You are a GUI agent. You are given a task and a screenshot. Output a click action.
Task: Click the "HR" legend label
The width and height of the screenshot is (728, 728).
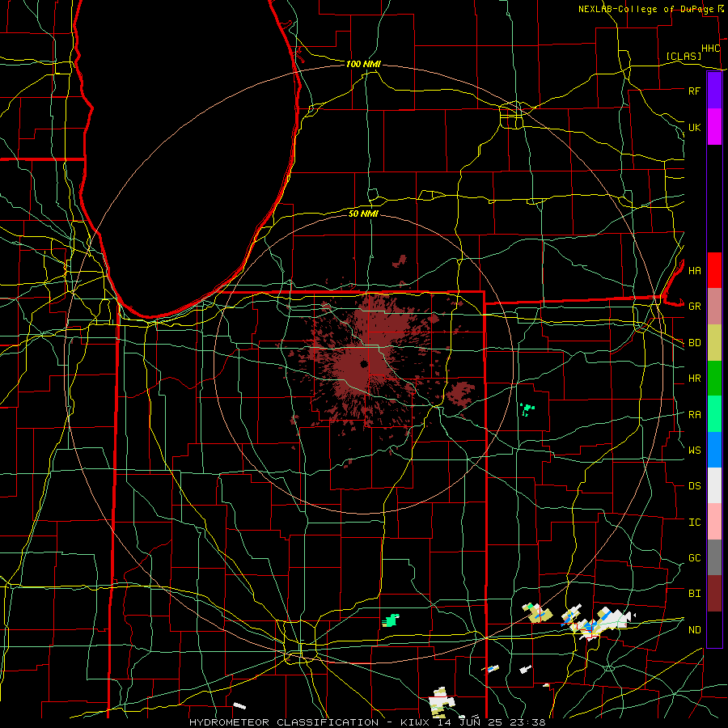694,379
